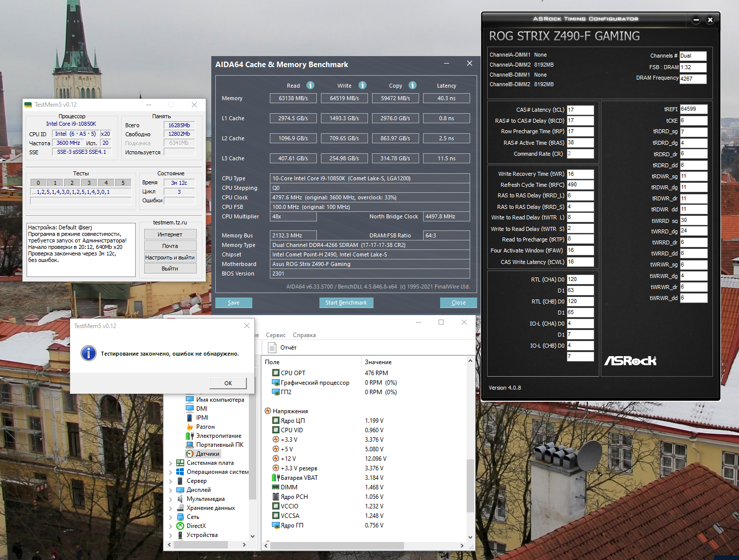
Task: Click the Write info icon in AIDA64 benchmark
Action: point(362,85)
